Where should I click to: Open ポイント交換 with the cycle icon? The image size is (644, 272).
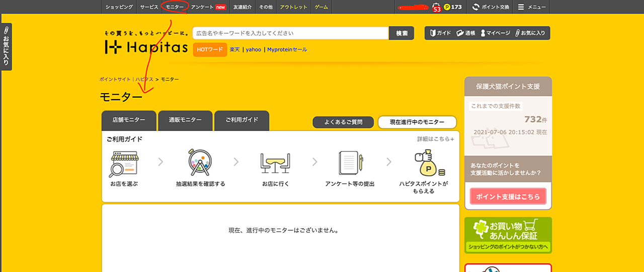point(491,7)
